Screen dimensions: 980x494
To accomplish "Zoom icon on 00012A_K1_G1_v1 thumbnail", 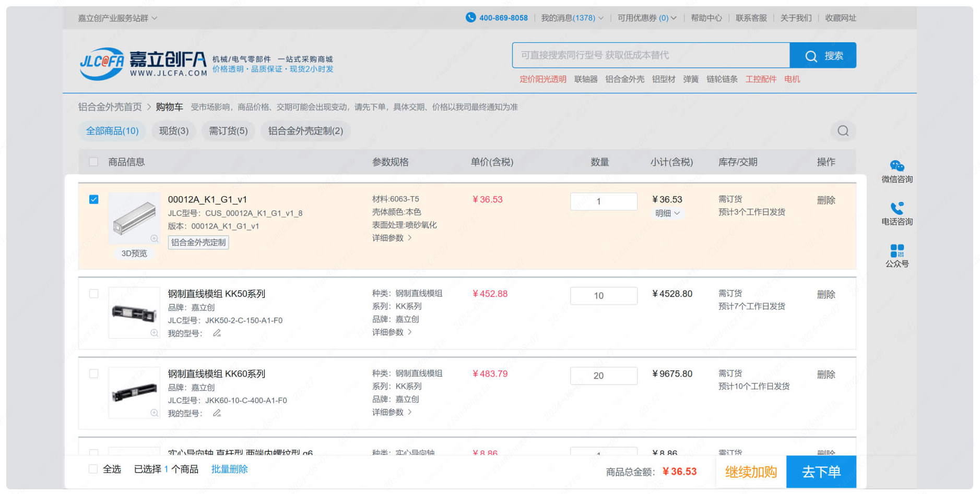I will (x=154, y=238).
